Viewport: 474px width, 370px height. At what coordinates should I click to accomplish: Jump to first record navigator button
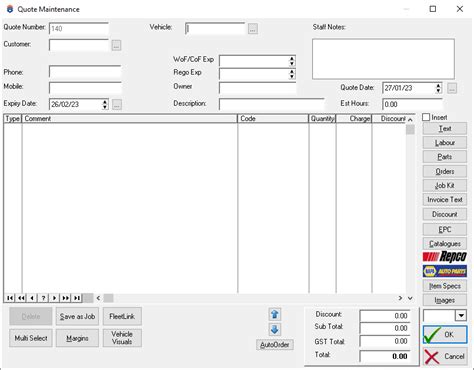tap(10, 298)
